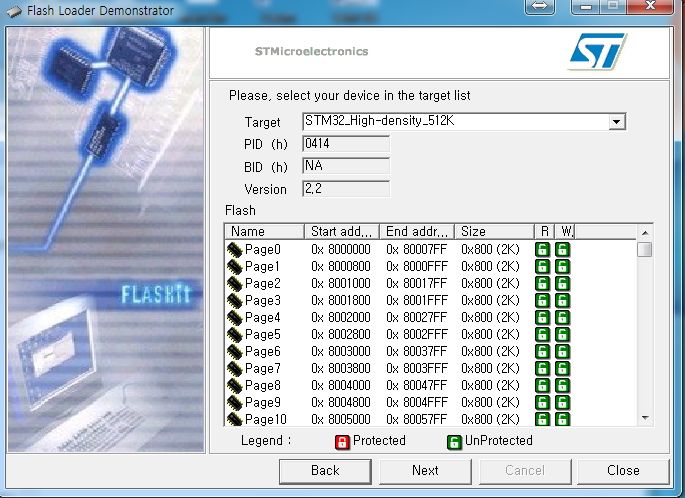This screenshot has height=498, width=685.
Task: Click Page3 write protection lock icon
Action: click(563, 301)
